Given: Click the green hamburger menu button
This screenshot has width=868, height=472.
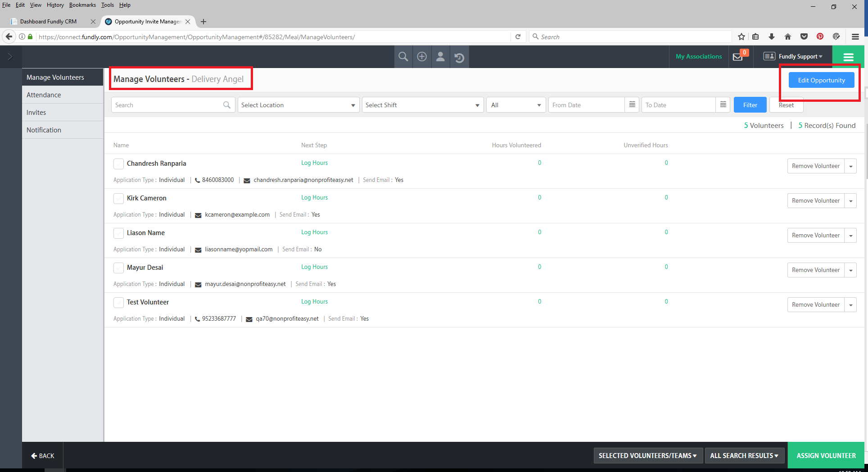Looking at the screenshot, I should [848, 57].
